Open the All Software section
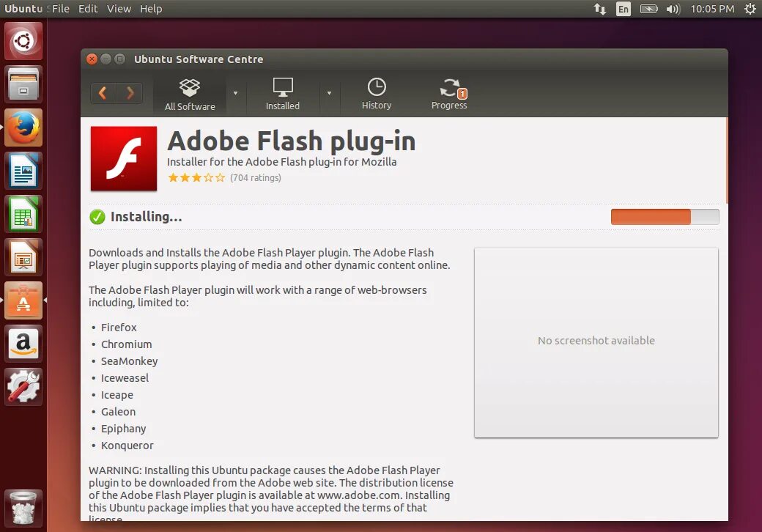The image size is (762, 532). tap(190, 95)
